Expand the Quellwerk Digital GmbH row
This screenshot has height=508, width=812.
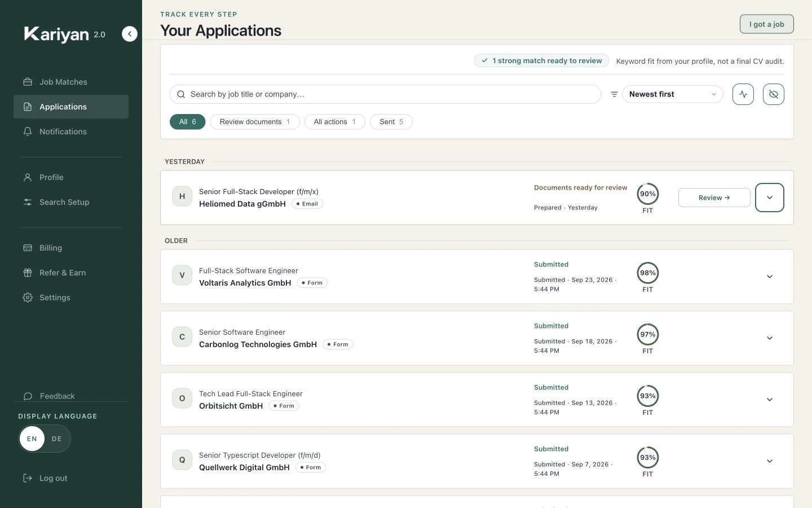(x=770, y=461)
